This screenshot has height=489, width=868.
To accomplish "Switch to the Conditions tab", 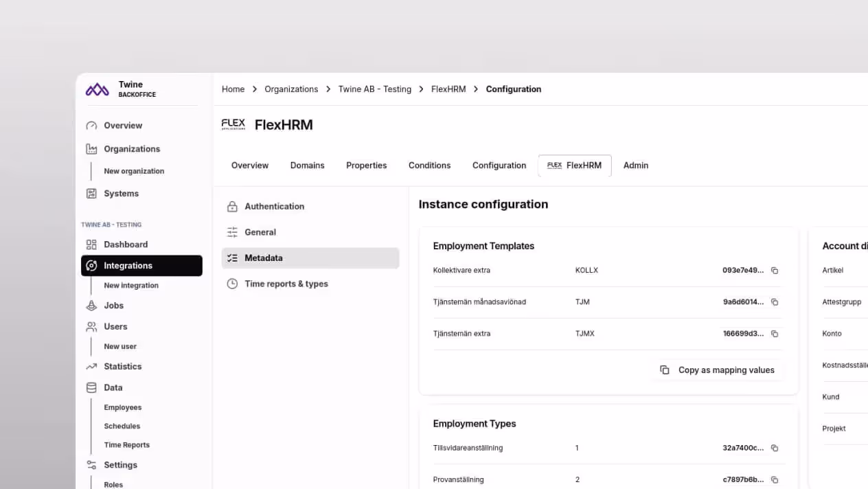I will pyautogui.click(x=429, y=165).
